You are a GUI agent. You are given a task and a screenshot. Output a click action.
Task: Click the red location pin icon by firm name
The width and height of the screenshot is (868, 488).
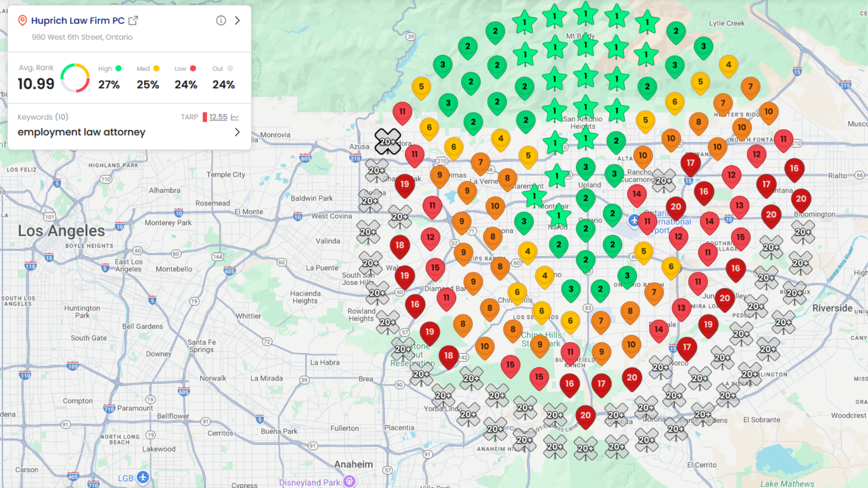22,20
